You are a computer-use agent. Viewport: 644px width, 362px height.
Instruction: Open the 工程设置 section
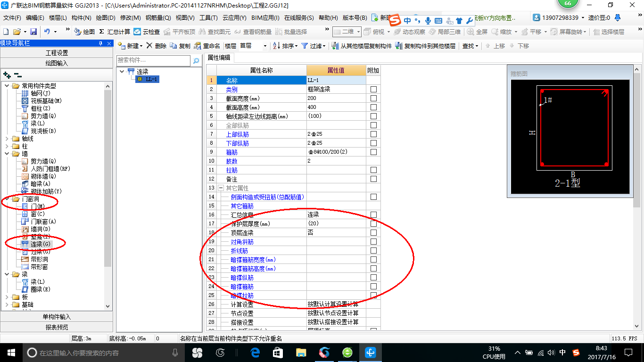pyautogui.click(x=57, y=53)
